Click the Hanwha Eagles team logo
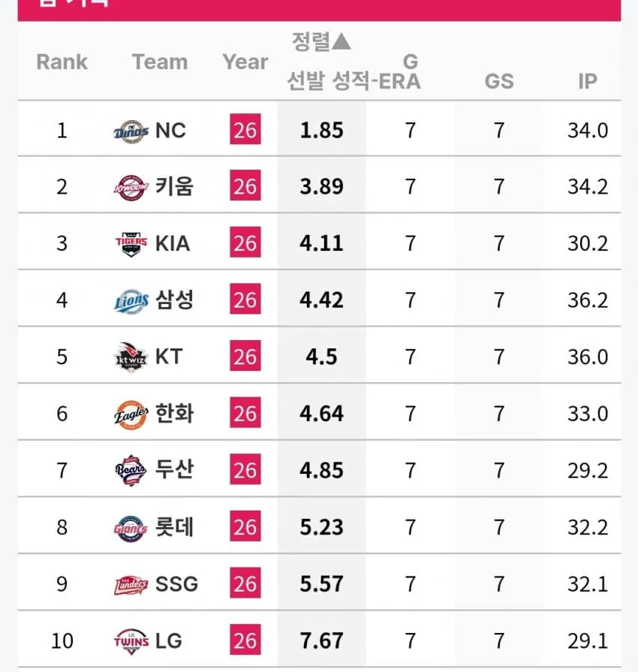Screen dimensions: 638x672 (131, 414)
